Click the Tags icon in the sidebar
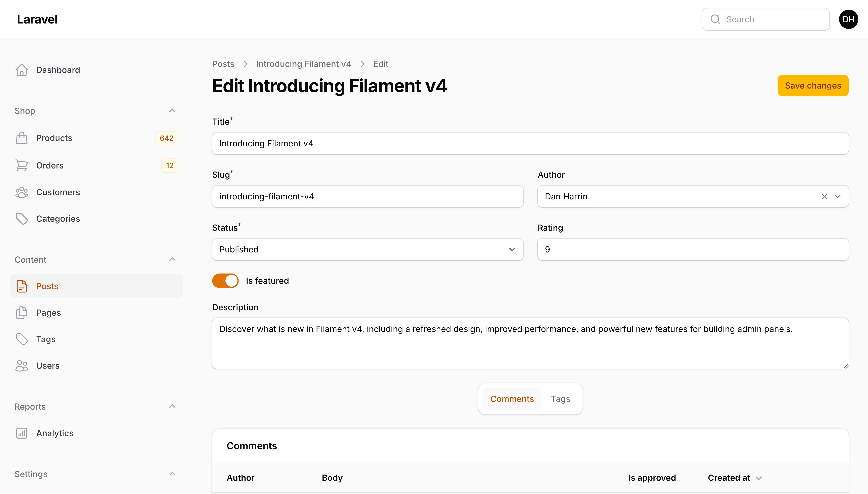This screenshot has height=494, width=868. [22, 339]
